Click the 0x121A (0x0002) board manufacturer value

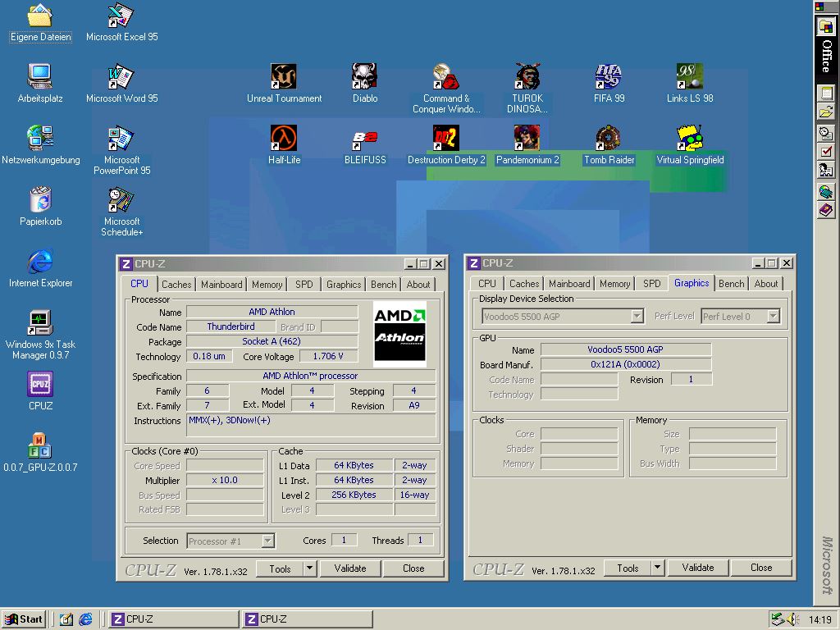pos(626,364)
